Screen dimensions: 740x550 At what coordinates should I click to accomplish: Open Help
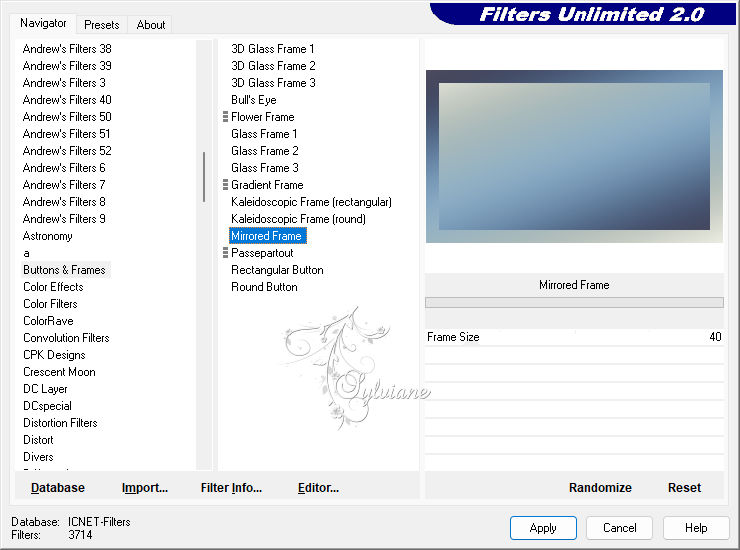[696, 528]
